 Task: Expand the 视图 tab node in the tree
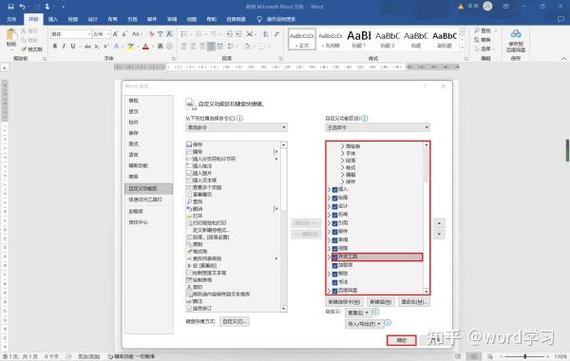tap(329, 248)
